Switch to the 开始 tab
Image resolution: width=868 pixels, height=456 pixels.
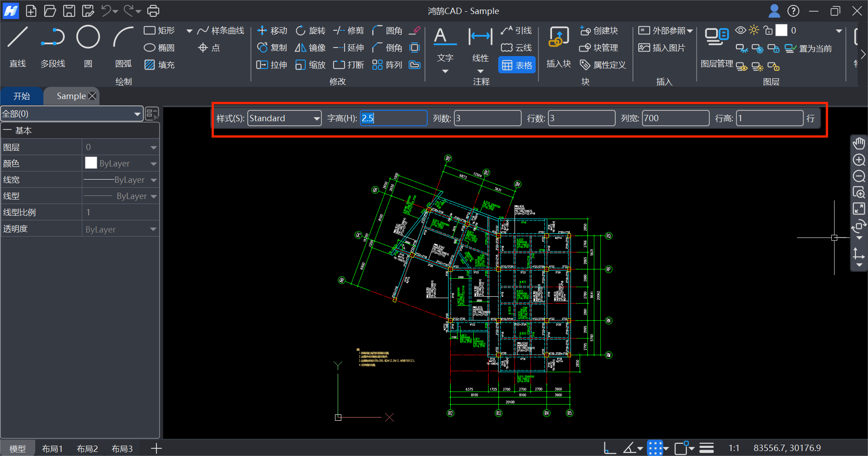[x=21, y=96]
